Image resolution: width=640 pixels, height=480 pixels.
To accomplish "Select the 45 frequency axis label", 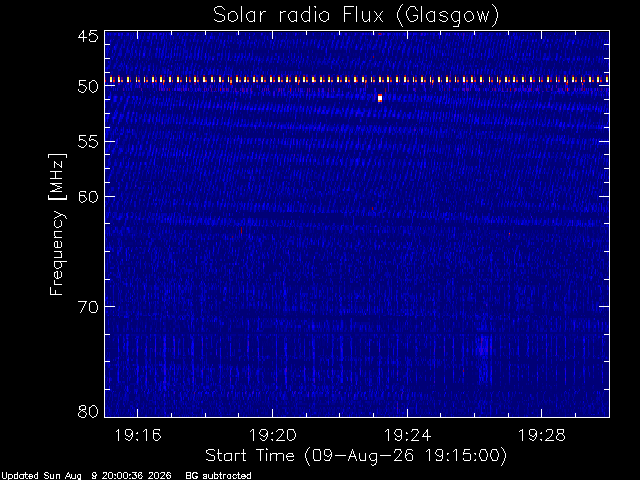I will [88, 36].
